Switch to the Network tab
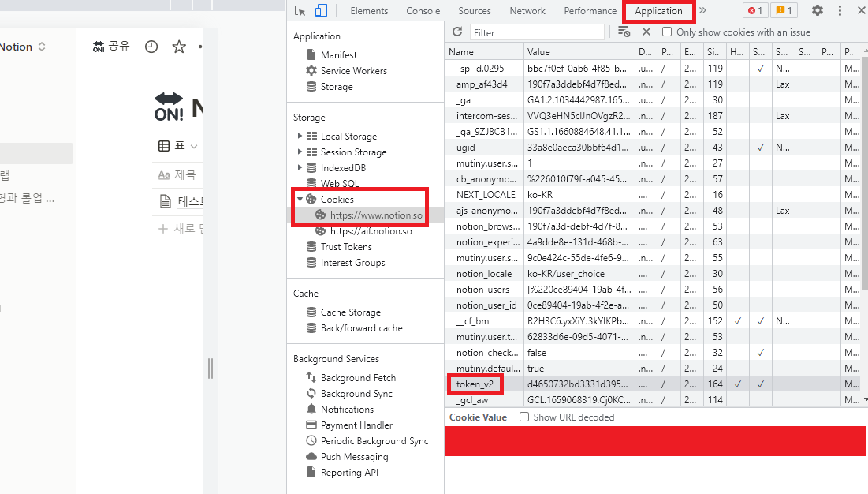The height and width of the screenshot is (494, 868). coord(527,10)
